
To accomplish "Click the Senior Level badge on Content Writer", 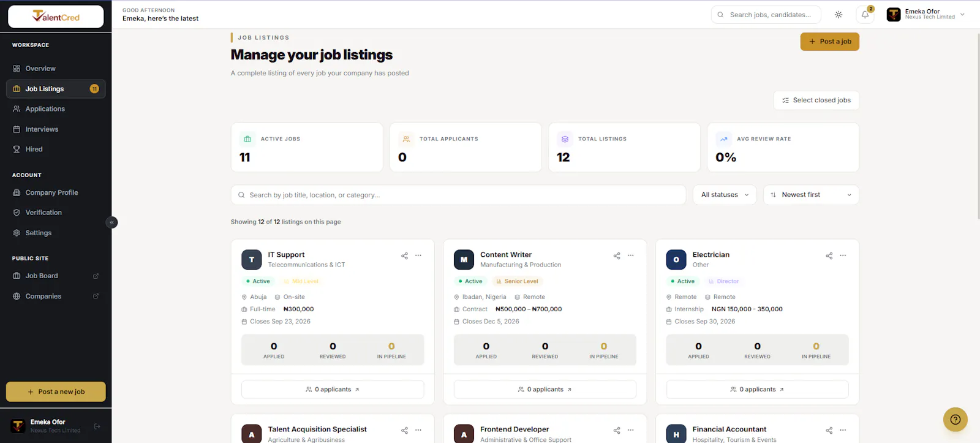I will click(x=518, y=281).
